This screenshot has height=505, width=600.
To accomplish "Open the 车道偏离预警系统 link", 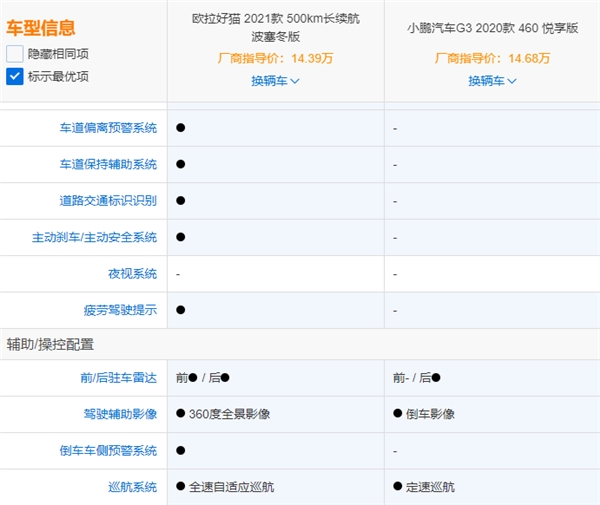I will point(108,128).
